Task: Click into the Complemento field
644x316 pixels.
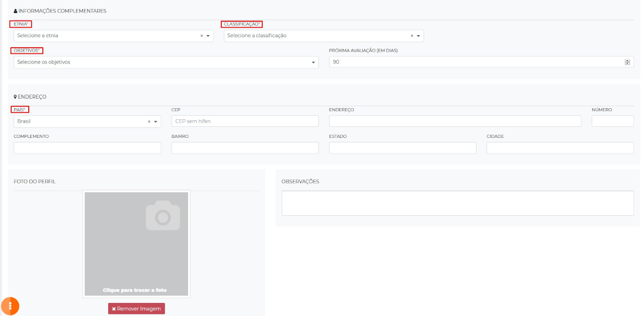Action: [x=87, y=148]
